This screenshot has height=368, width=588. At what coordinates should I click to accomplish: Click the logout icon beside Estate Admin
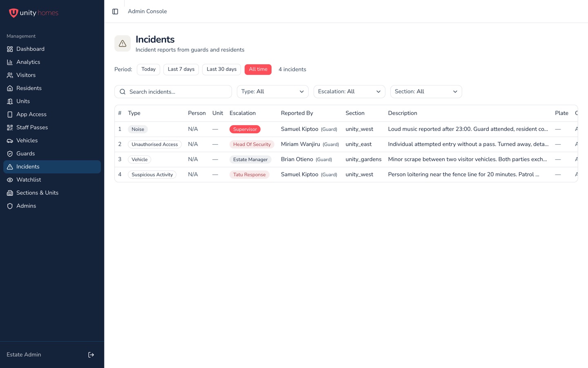click(x=91, y=355)
